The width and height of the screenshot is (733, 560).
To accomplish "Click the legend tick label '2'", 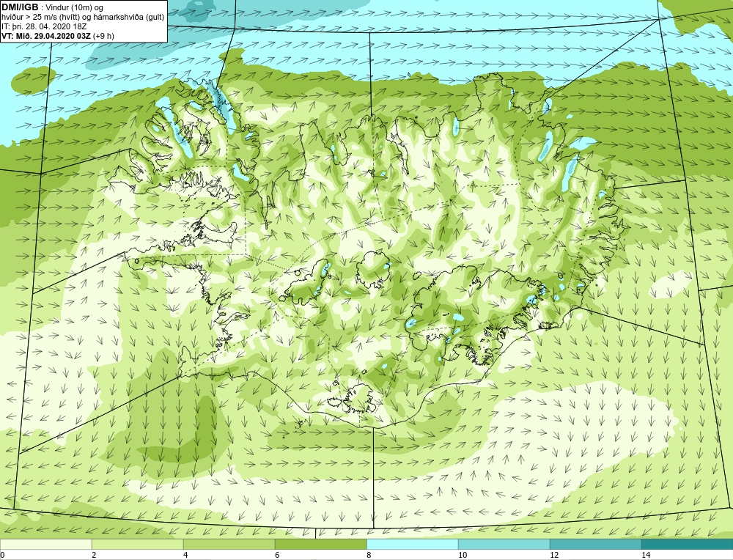I will (94, 555).
